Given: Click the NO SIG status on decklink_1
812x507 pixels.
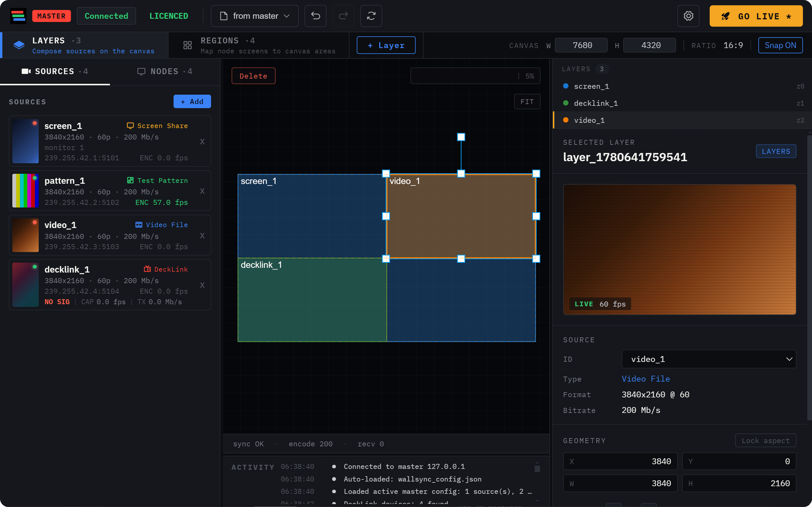Looking at the screenshot, I should click(x=57, y=302).
